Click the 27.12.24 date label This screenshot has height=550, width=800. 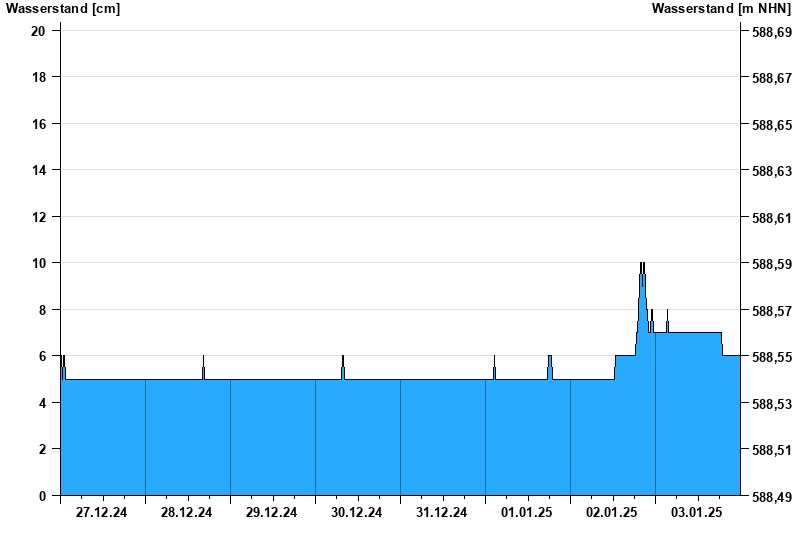(101, 512)
